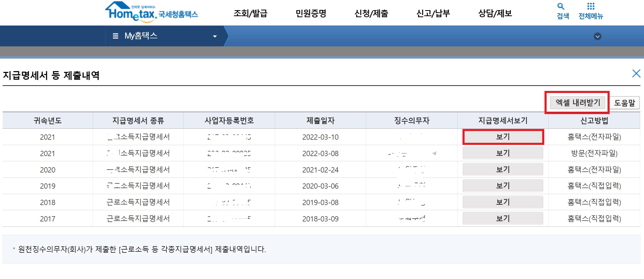Open the 조회/발급 menu
Viewport: 644px width, 279px height.
251,13
